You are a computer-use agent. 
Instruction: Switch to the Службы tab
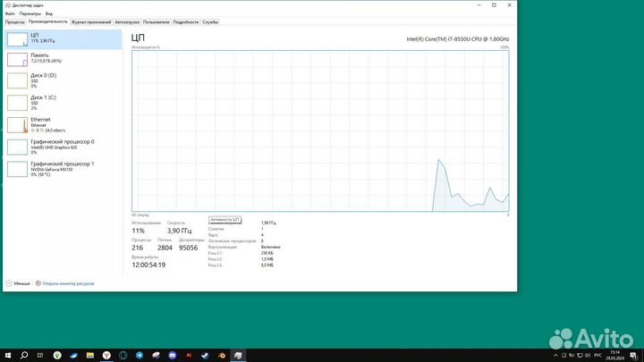tap(210, 22)
